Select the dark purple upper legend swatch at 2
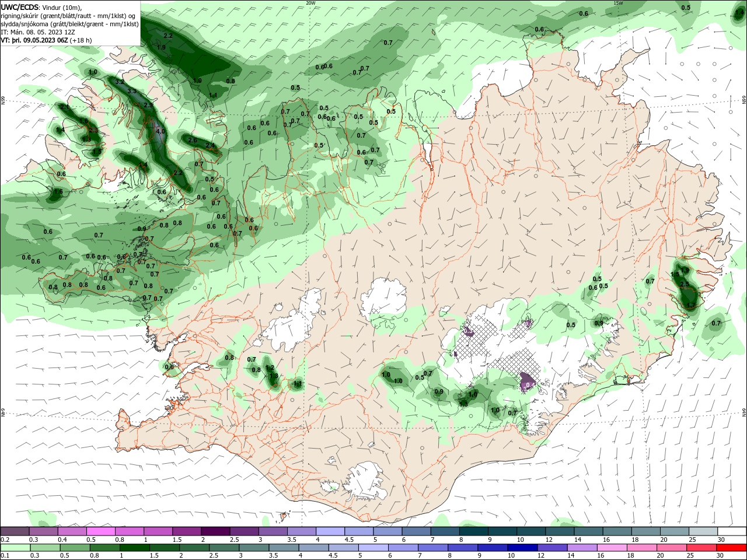 (x=215, y=531)
